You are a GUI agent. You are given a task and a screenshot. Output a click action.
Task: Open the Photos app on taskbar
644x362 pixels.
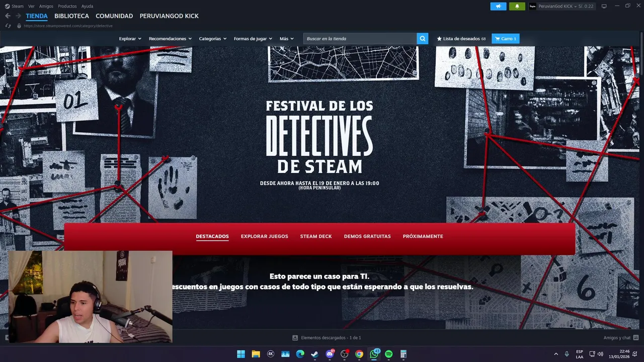[x=285, y=354]
